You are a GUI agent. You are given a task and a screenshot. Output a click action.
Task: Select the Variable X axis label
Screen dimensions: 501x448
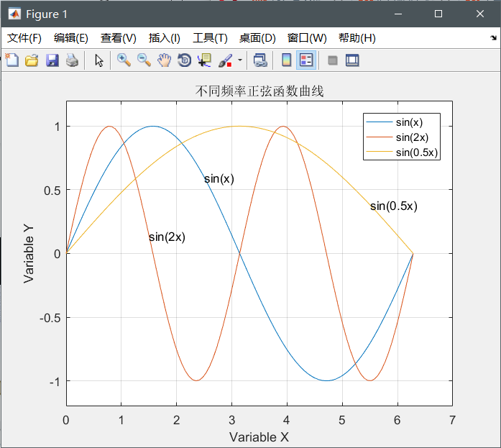259,437
